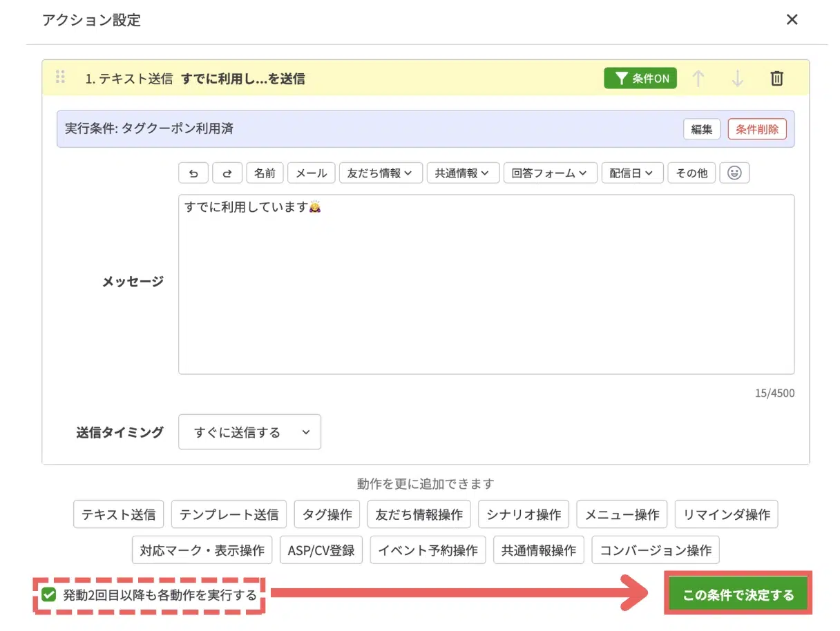Edit the execution condition with 編集
Viewport: 840px width, 631px height.
pos(702,129)
